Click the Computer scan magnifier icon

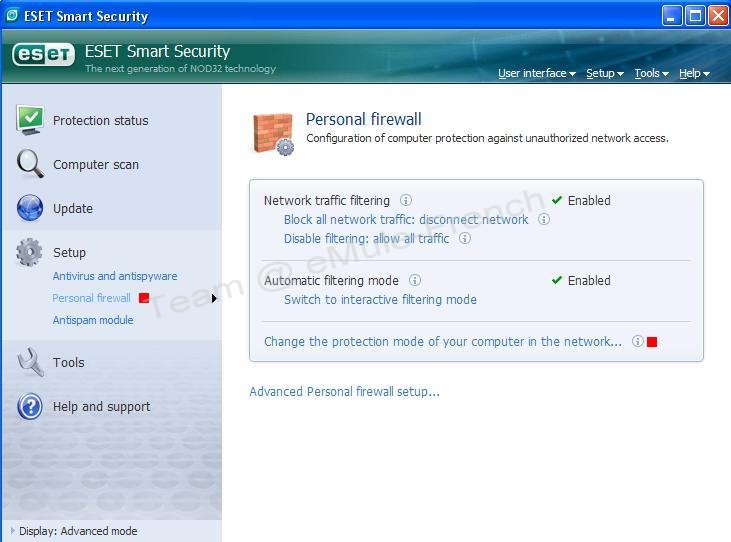[30, 164]
